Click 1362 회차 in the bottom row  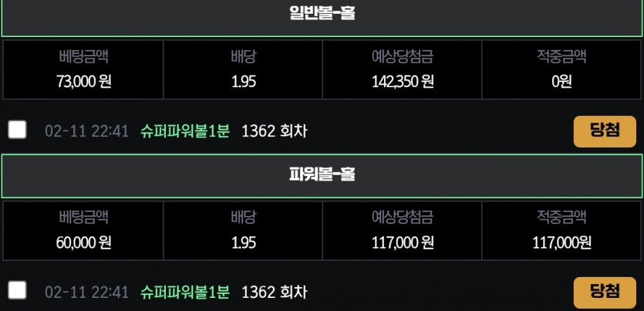274,292
